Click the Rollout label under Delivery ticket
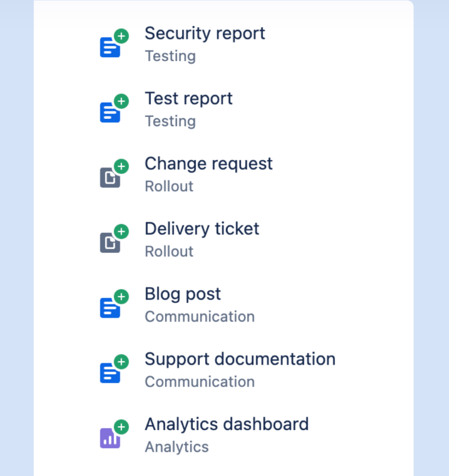This screenshot has width=449, height=476. click(169, 251)
